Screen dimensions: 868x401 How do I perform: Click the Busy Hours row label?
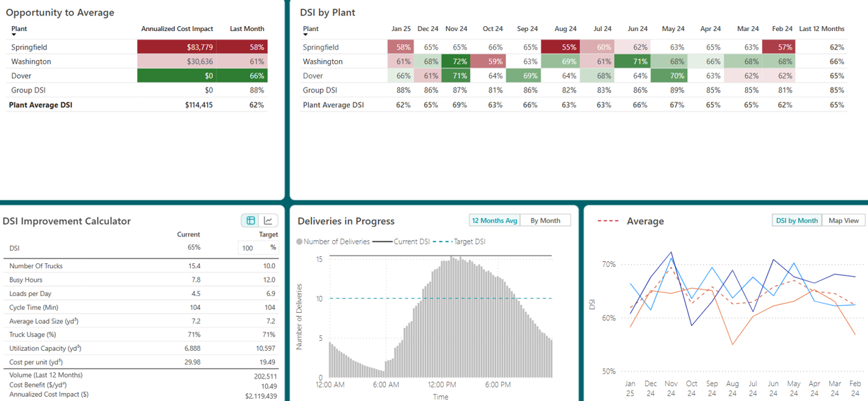(x=25, y=280)
